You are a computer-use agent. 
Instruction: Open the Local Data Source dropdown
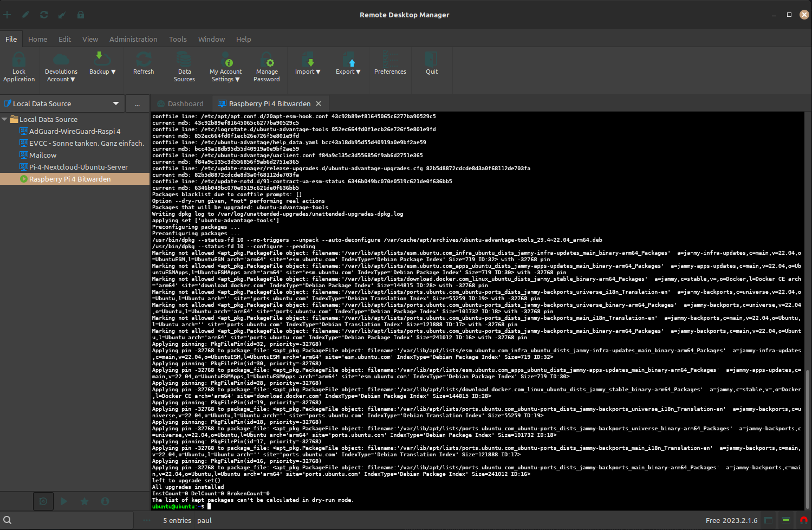coord(115,104)
